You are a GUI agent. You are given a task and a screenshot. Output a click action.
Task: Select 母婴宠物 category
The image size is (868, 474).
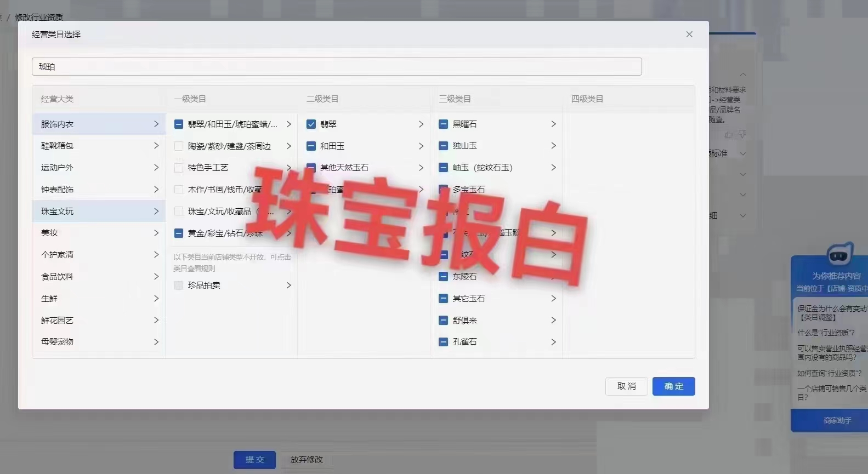pos(99,342)
